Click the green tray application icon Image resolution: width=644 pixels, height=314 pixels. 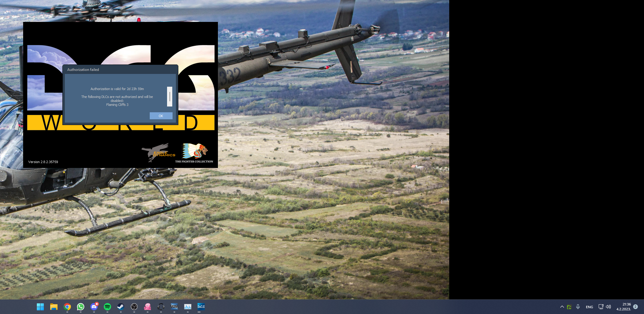point(569,307)
